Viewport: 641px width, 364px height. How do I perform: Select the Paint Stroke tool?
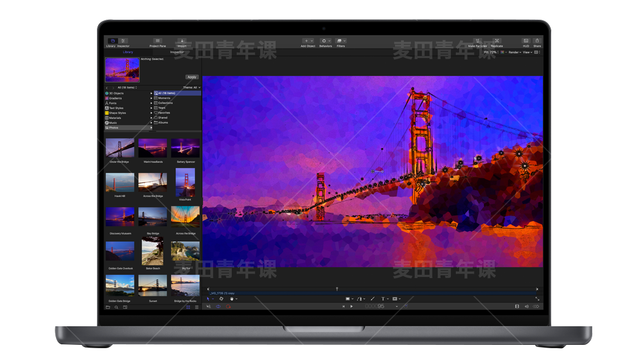373,299
